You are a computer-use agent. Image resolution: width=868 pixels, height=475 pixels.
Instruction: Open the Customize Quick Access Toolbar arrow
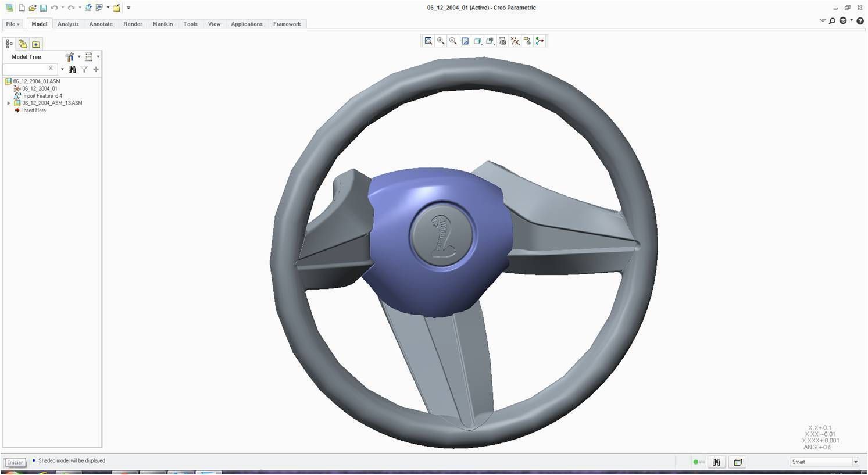(x=128, y=8)
